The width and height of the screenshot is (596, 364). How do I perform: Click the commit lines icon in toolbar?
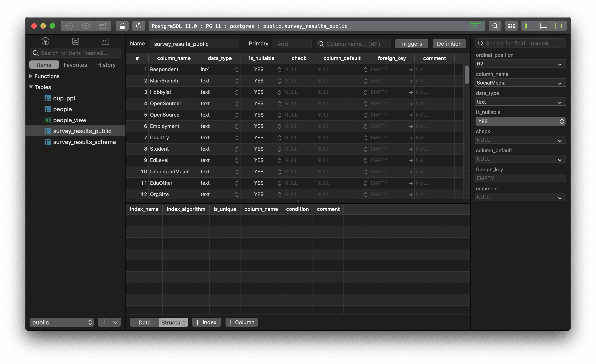tap(103, 26)
